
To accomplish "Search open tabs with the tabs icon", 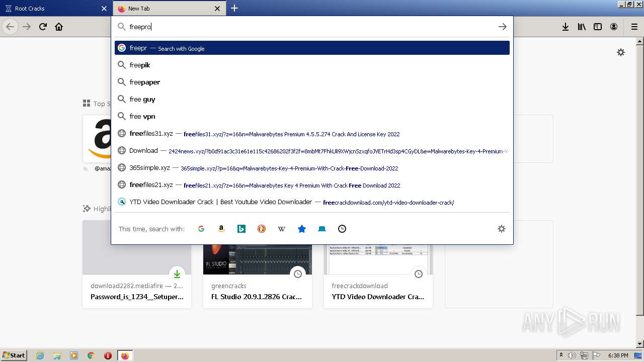I will coord(322,229).
